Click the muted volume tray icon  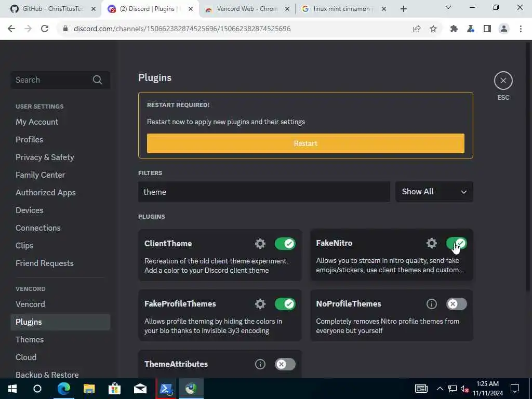[x=464, y=389]
